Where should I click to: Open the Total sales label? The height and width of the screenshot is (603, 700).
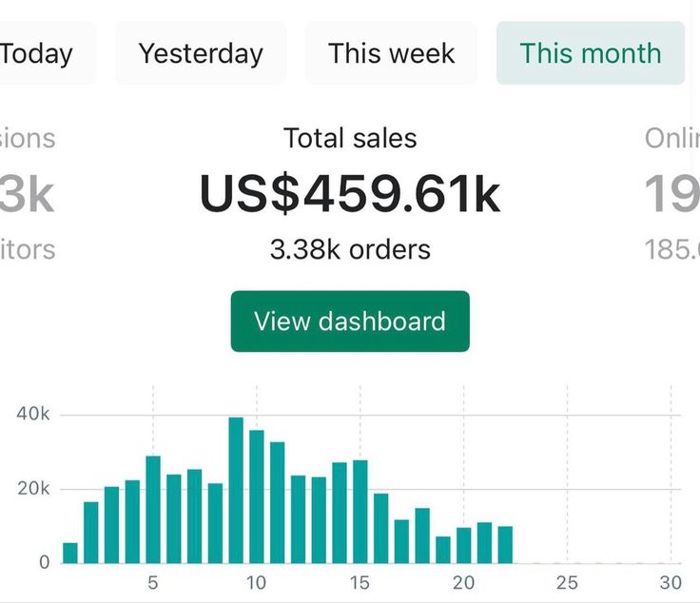(349, 139)
